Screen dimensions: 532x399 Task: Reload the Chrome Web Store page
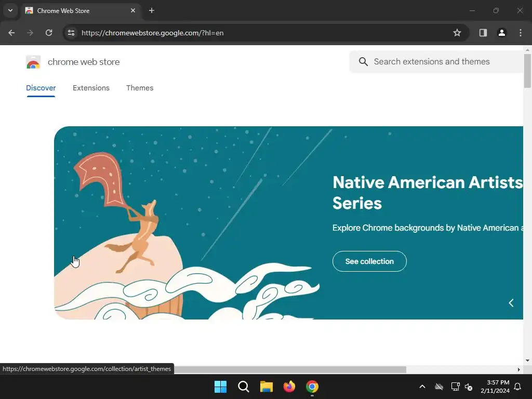click(x=49, y=33)
